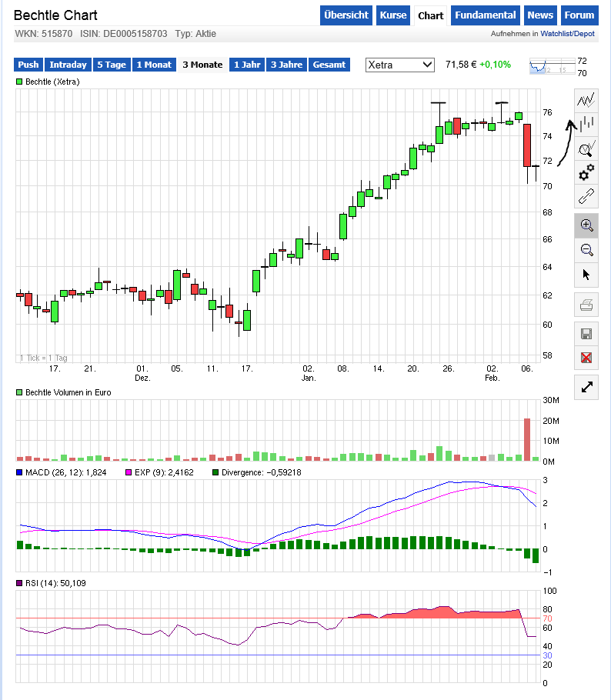
Task: Activate the zoom in magnifier tool
Action: coord(586,225)
